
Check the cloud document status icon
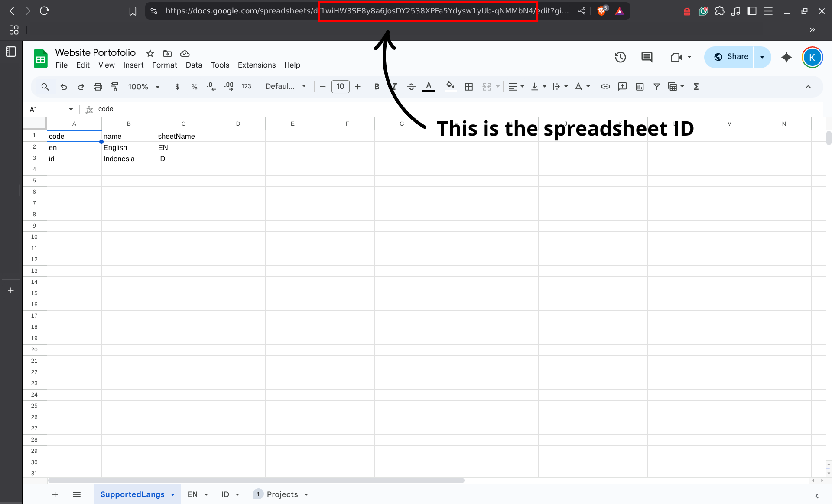click(185, 53)
